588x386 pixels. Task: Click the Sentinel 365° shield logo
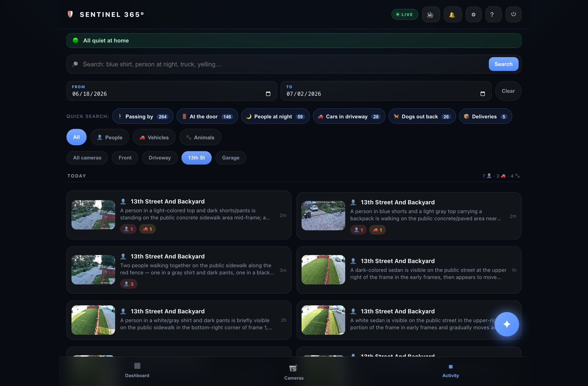70,14
